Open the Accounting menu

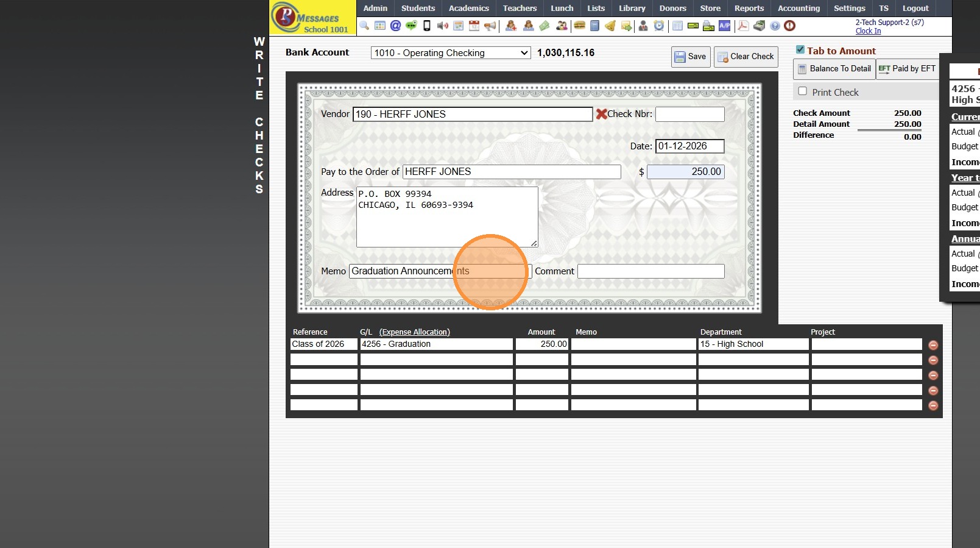coord(799,9)
